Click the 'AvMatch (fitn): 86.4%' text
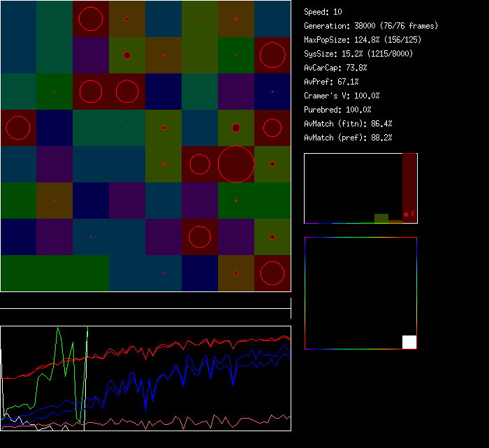Viewport: 489px width, 448px height. tap(348, 124)
